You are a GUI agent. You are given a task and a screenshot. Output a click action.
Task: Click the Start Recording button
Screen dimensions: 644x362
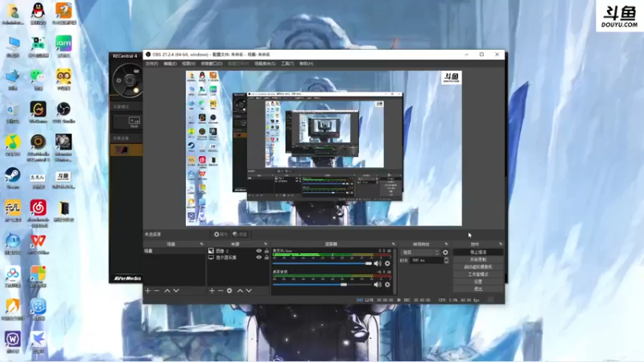(478, 259)
